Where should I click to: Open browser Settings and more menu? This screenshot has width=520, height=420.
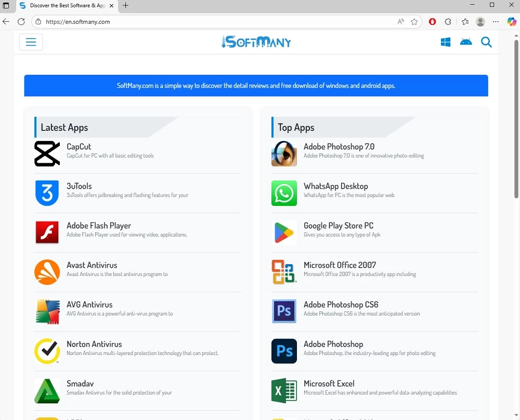pyautogui.click(x=496, y=22)
